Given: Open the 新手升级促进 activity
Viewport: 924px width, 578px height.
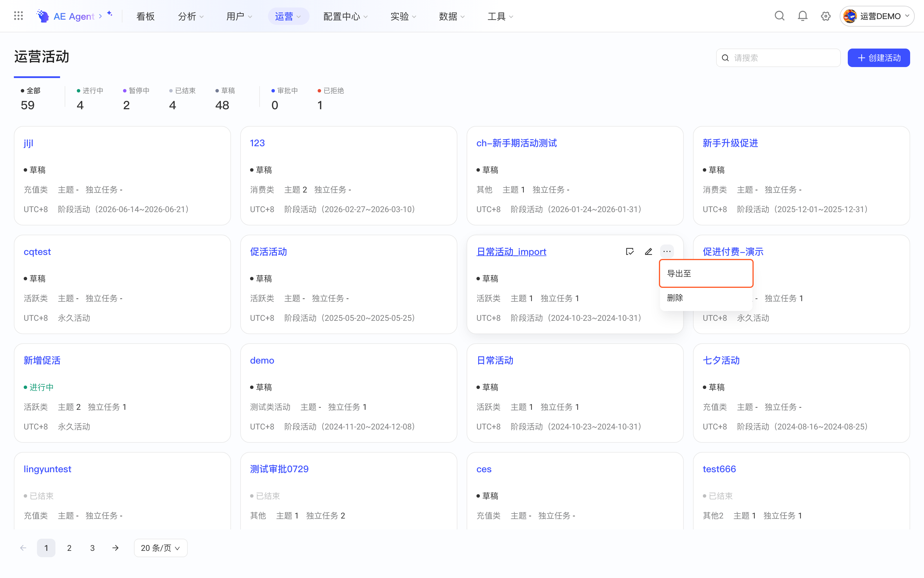Looking at the screenshot, I should 730,143.
